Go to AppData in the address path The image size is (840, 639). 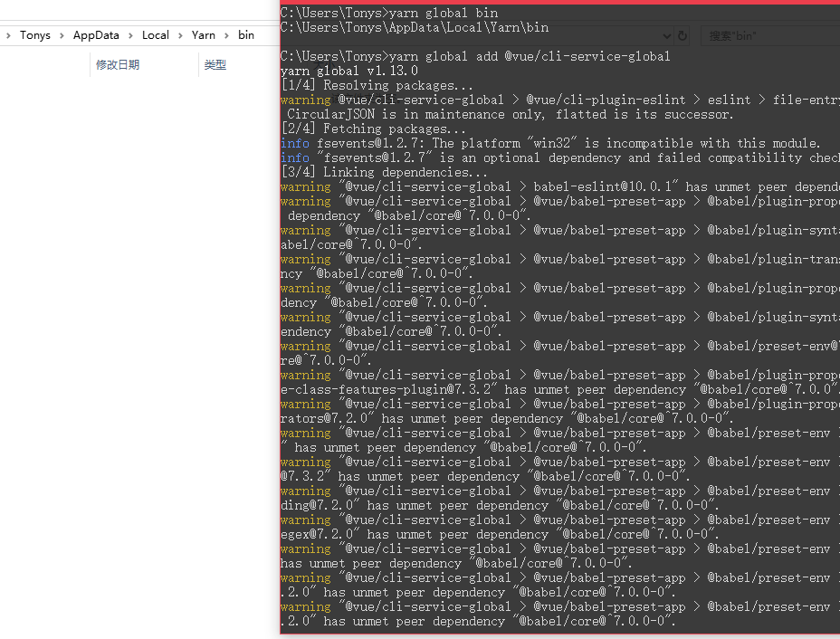(x=96, y=35)
